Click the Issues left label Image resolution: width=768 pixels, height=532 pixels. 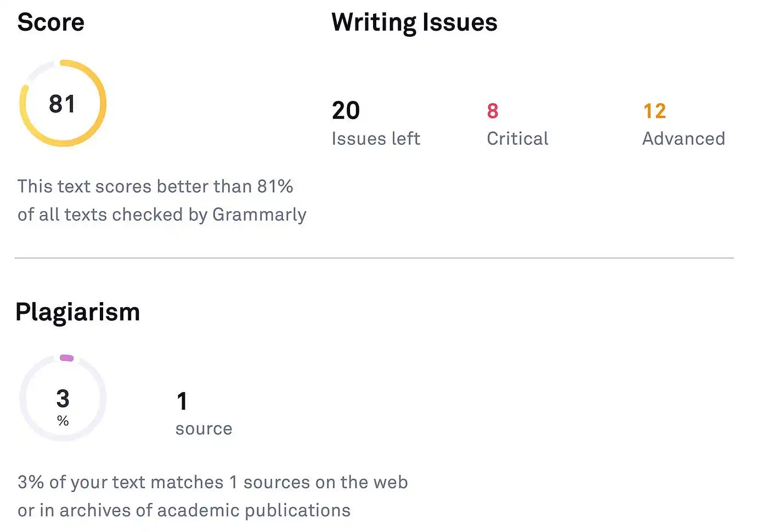(376, 139)
